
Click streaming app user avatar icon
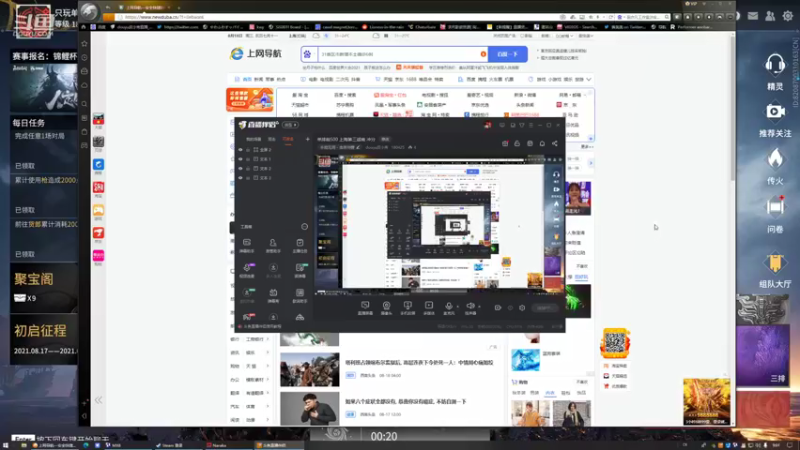(x=488, y=125)
